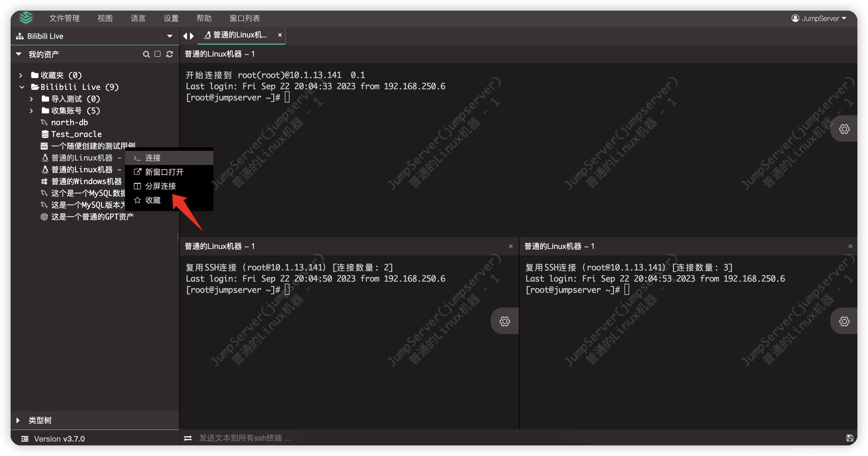868x456 pixels.
Task: Click the swap arrows icon beside command input
Action: (x=188, y=438)
